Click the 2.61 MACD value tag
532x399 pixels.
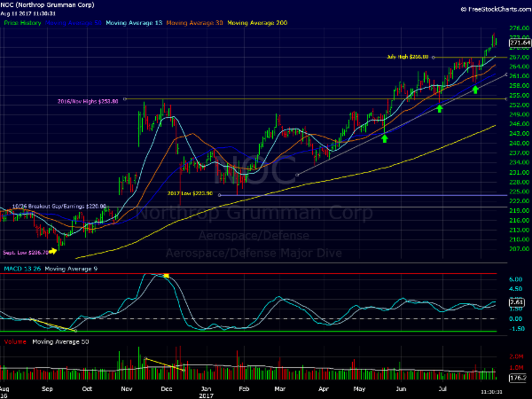tap(517, 302)
